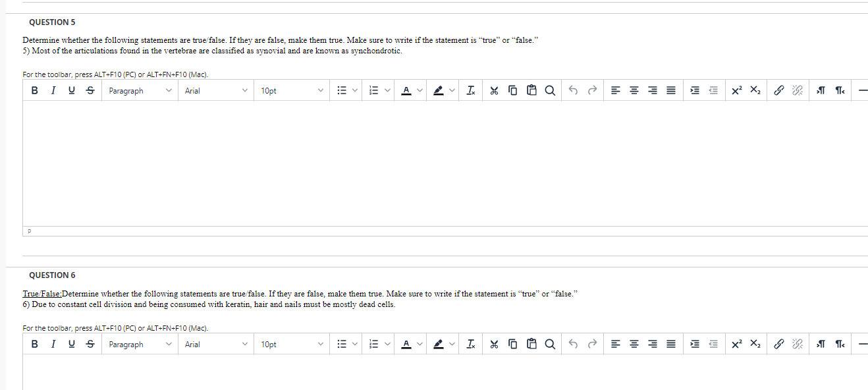The width and height of the screenshot is (868, 390).
Task: Insert a numbered list in Question 6 editor
Action: pyautogui.click(x=374, y=344)
